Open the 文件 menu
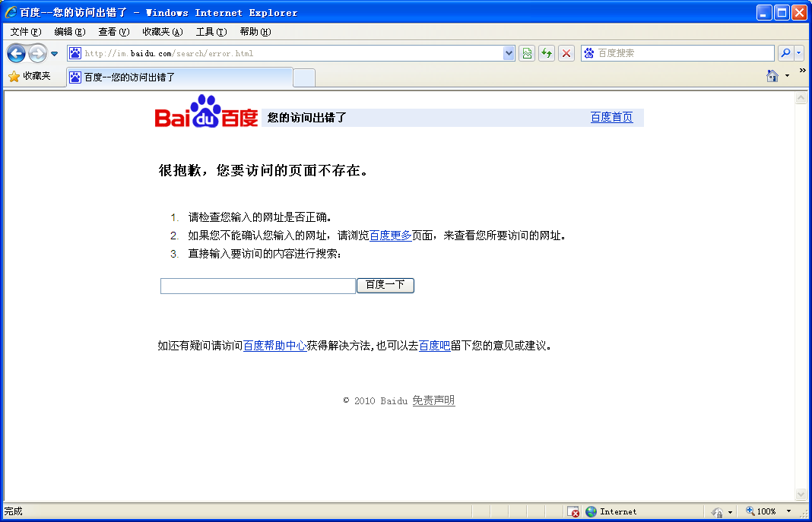 [x=25, y=32]
